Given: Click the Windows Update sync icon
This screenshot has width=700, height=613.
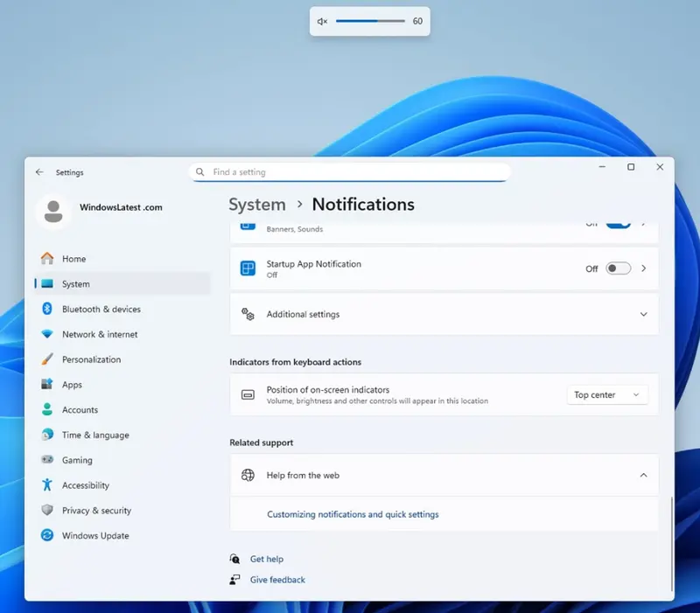Looking at the screenshot, I should pos(46,536).
